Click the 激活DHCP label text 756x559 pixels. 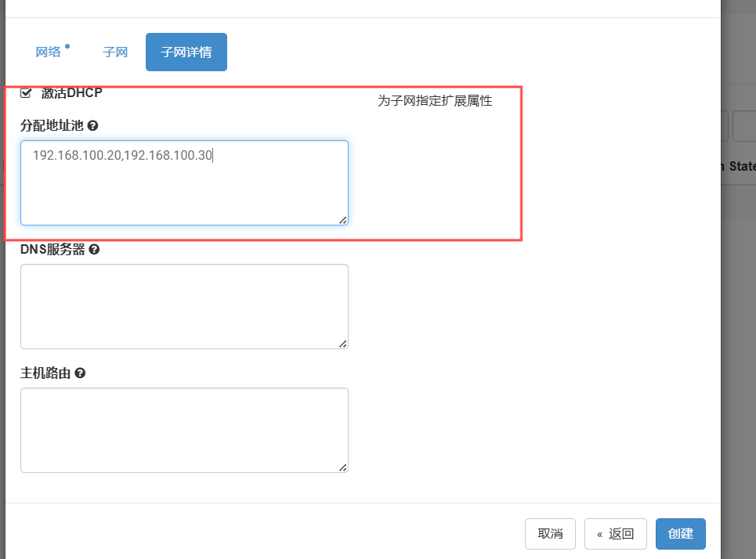71,93
